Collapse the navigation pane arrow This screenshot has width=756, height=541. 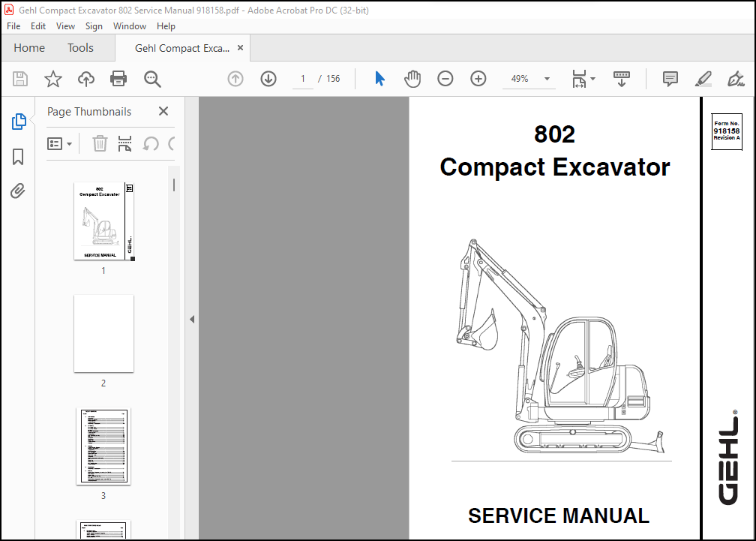(192, 319)
